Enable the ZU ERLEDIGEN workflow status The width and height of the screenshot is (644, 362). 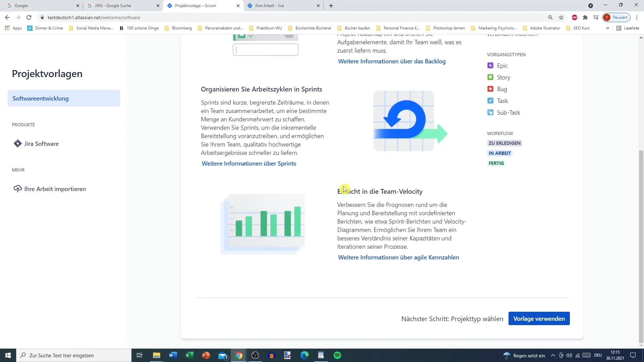[x=504, y=143]
